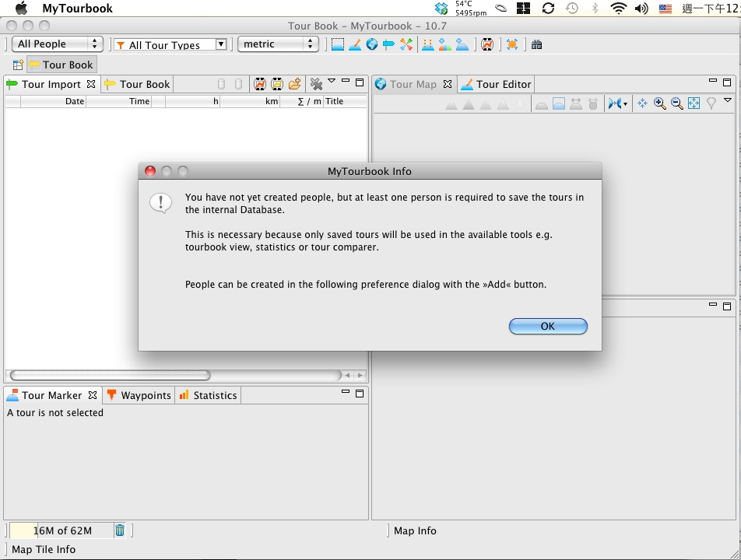
Task: Toggle the blue framed tour icon in Tour Map
Action: (x=559, y=103)
